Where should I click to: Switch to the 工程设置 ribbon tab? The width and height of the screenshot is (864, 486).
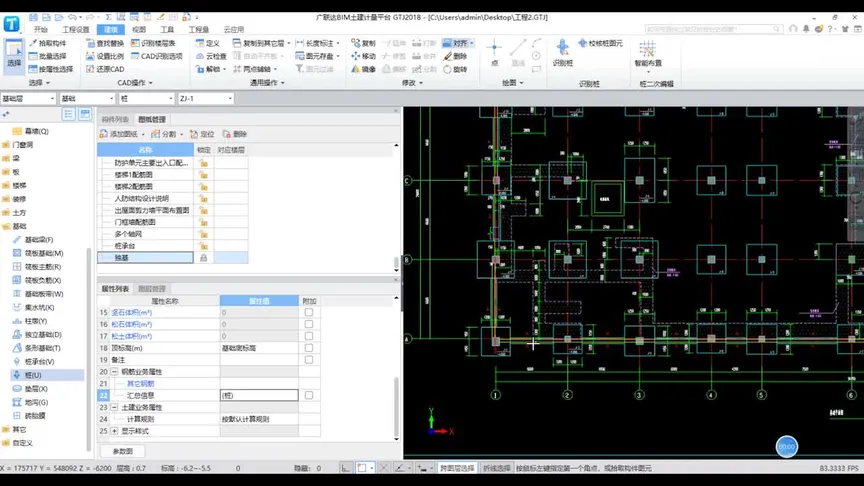pos(75,30)
